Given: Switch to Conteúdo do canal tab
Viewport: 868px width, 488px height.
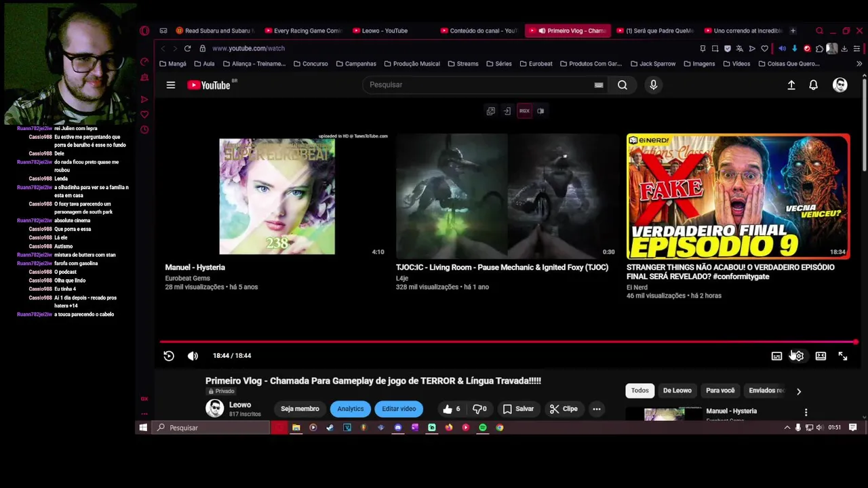Looking at the screenshot, I should [479, 30].
